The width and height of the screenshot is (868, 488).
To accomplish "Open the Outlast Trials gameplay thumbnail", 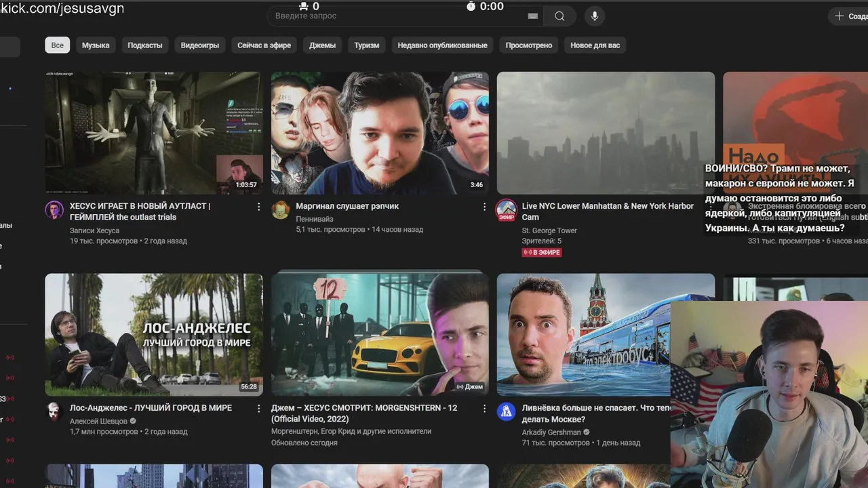I will click(x=154, y=133).
